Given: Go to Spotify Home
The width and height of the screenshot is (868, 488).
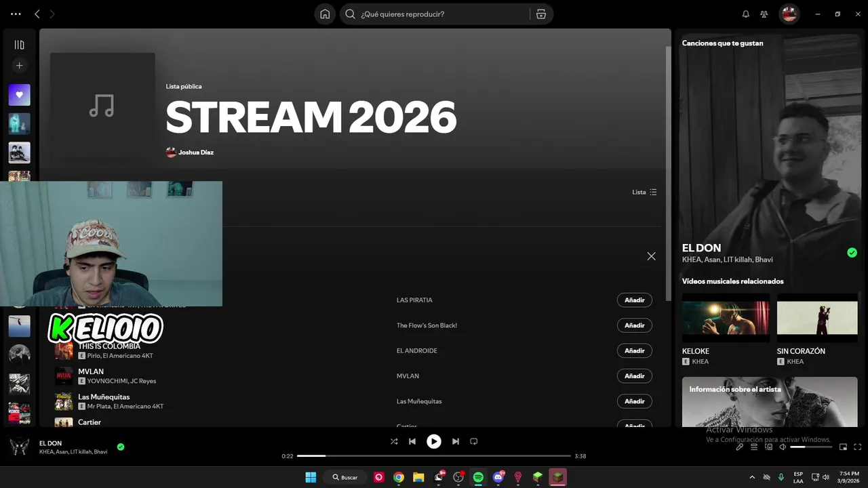Looking at the screenshot, I should click(325, 14).
